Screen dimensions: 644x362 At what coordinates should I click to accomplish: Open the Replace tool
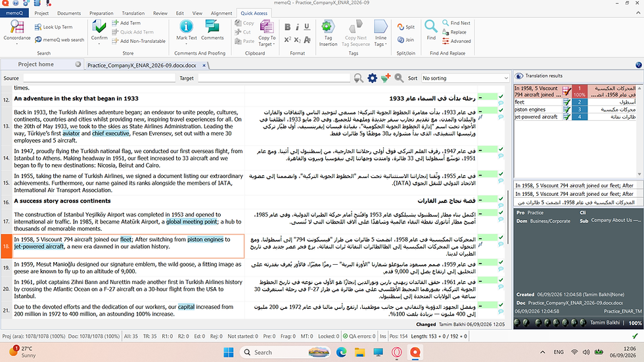(454, 32)
